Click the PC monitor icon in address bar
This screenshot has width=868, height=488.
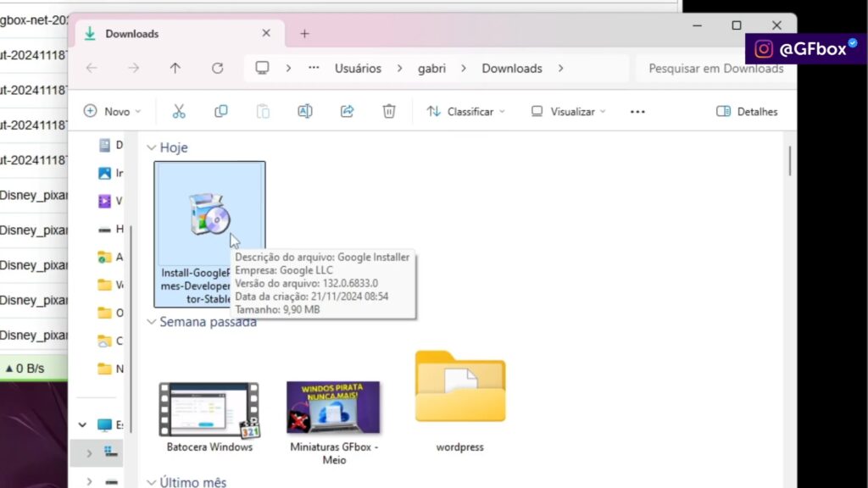click(x=262, y=68)
